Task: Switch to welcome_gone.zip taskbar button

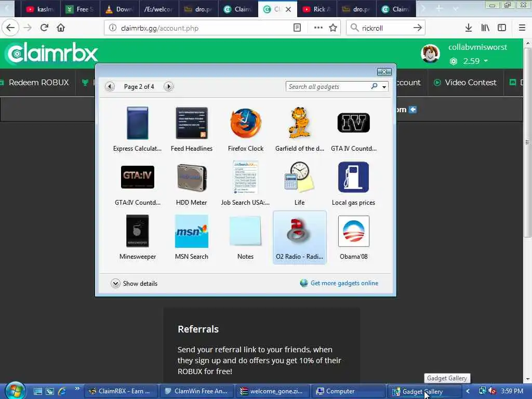Action: click(273, 391)
